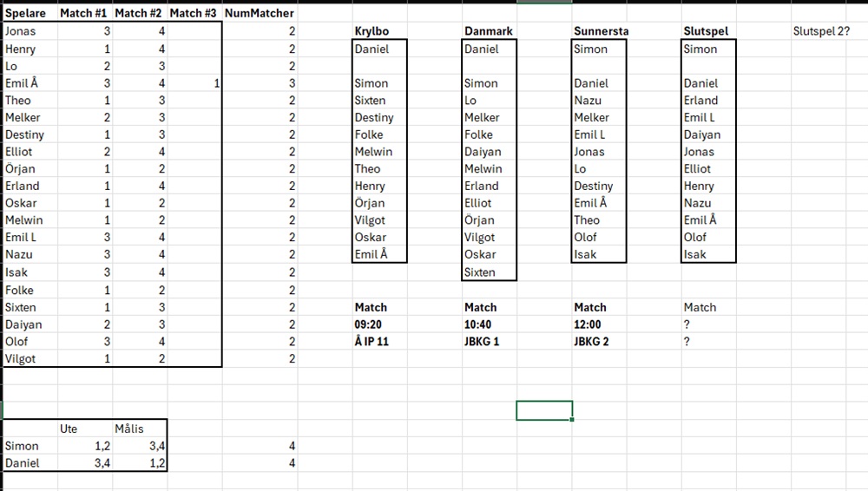The height and width of the screenshot is (491, 868).
Task: Click Vilgot in the Spelare column
Action: click(x=21, y=358)
